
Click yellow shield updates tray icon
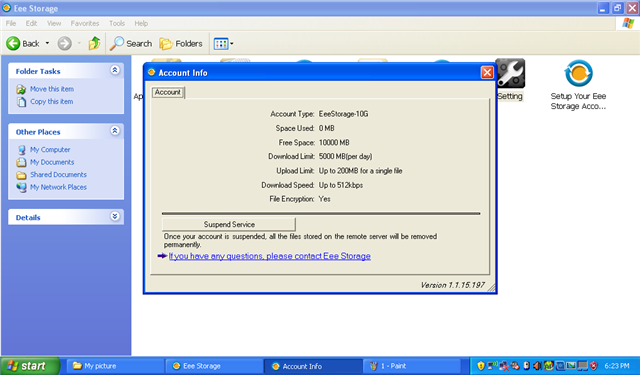[481, 366]
